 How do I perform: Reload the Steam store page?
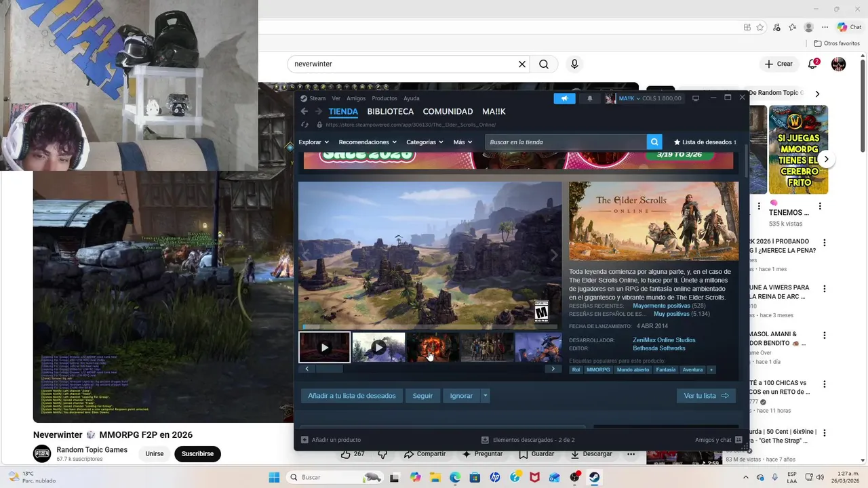(304, 125)
